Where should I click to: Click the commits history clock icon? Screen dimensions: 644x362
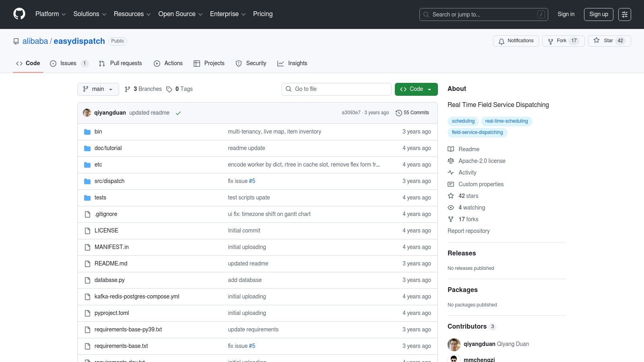(x=398, y=113)
